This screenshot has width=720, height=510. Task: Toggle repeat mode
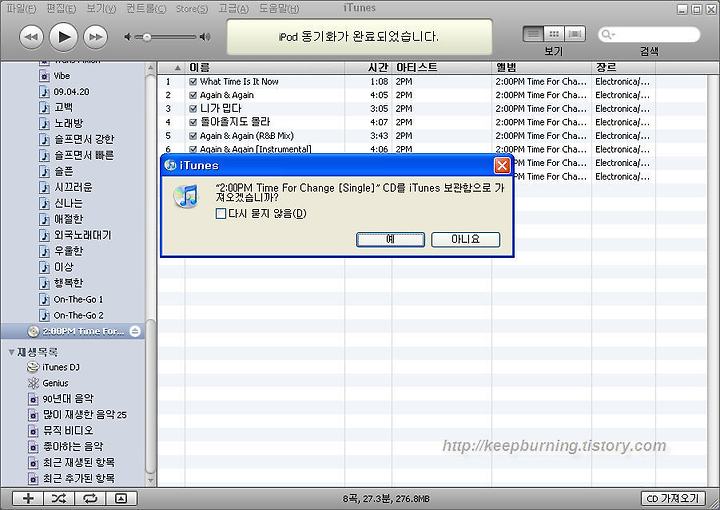click(90, 499)
